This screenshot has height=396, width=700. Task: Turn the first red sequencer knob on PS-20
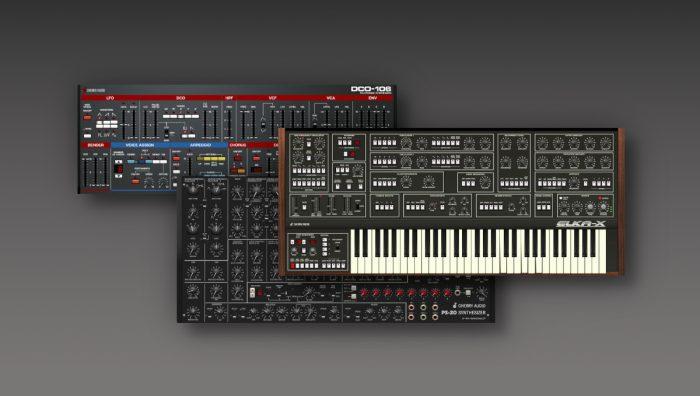click(x=364, y=292)
